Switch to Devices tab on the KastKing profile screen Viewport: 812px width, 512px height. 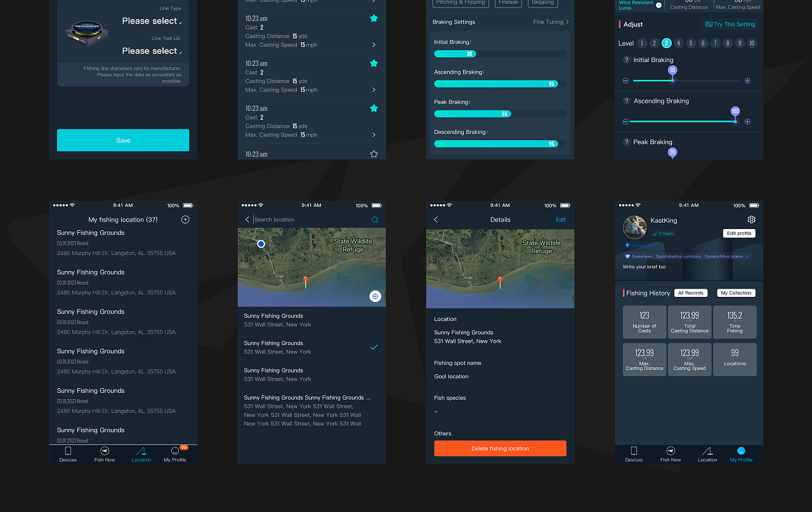point(634,454)
